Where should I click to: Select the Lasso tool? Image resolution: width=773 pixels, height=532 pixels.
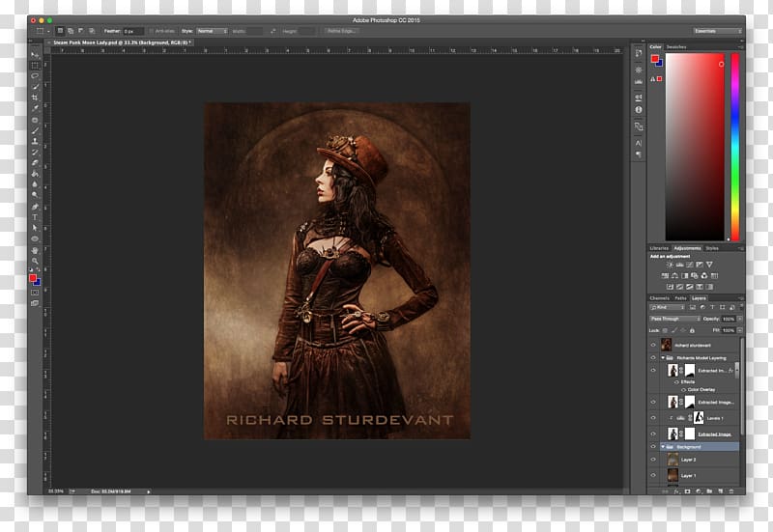point(35,76)
